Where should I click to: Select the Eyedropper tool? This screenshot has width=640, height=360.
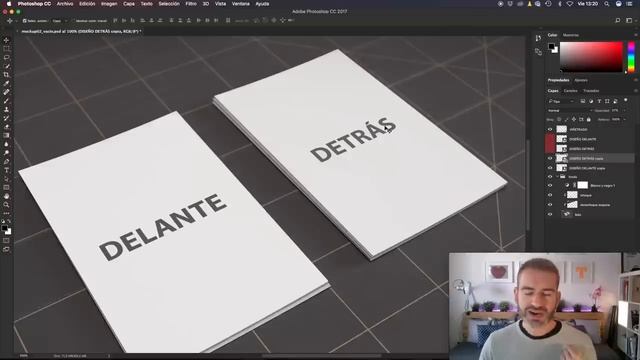coord(6,83)
